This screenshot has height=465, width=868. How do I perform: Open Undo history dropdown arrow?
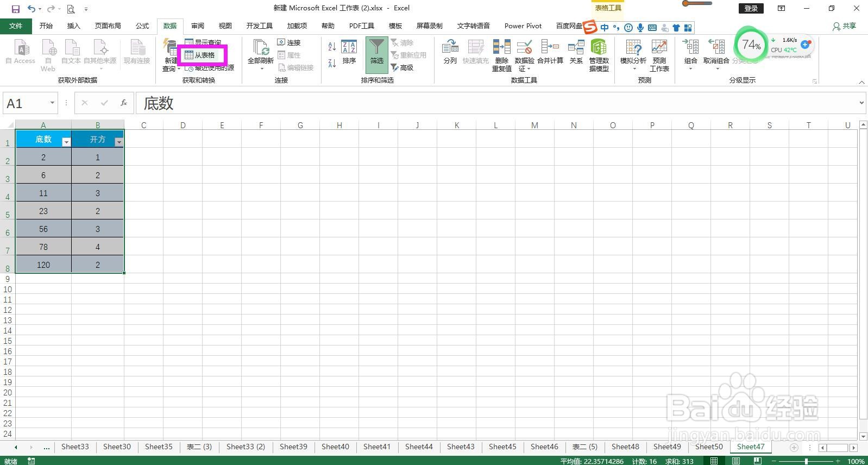40,9
